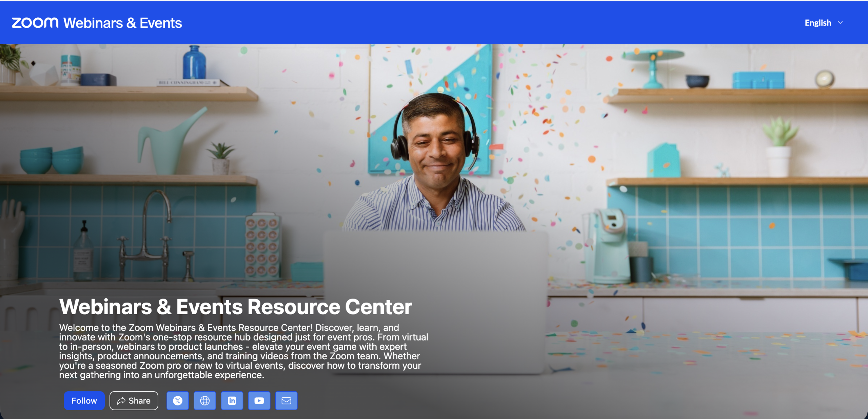Screen dimensions: 868x419
Task: Click the Follow button
Action: click(x=84, y=401)
